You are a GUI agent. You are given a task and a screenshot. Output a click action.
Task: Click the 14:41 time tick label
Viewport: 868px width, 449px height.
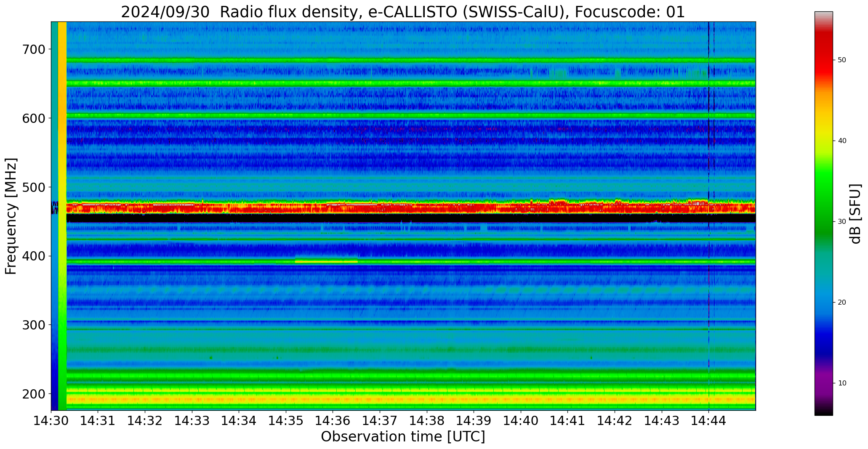point(568,421)
